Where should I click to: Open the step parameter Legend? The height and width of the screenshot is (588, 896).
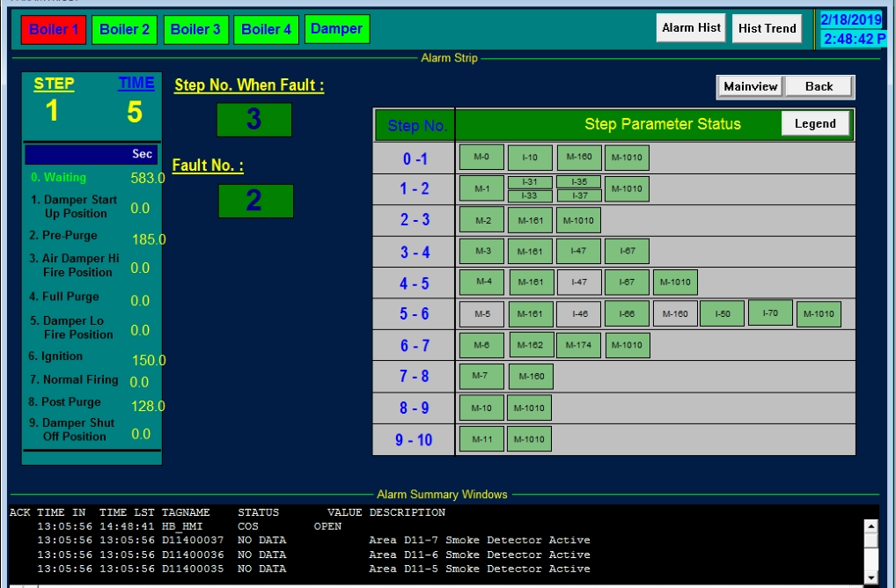815,123
